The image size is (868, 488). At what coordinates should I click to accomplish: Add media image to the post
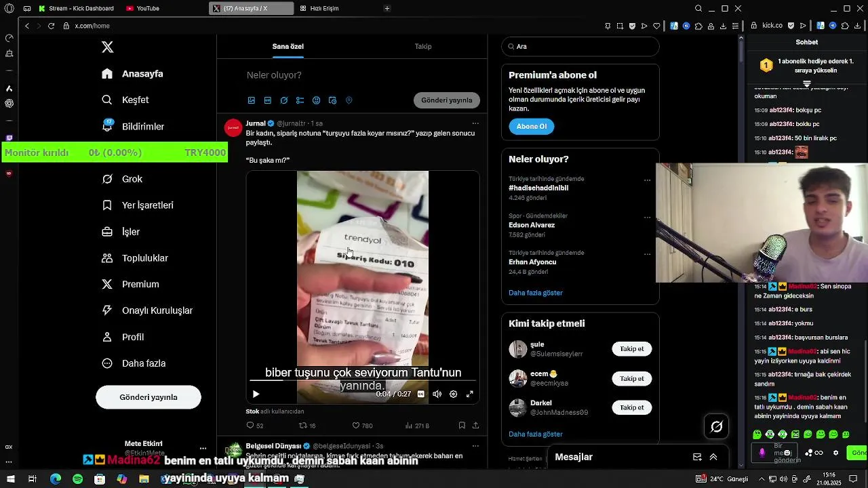[252, 100]
